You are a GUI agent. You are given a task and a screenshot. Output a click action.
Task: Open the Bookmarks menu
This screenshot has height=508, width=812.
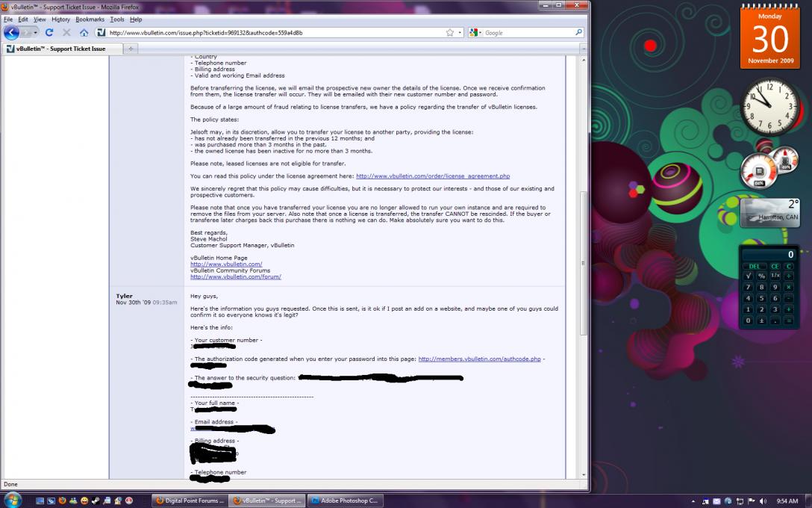point(90,19)
